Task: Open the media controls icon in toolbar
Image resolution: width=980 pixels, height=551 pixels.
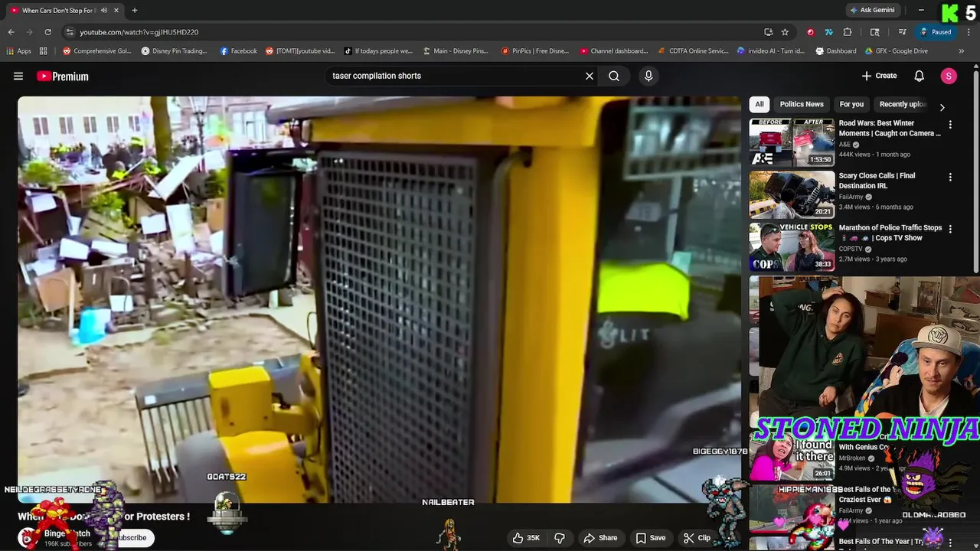Action: point(903,32)
